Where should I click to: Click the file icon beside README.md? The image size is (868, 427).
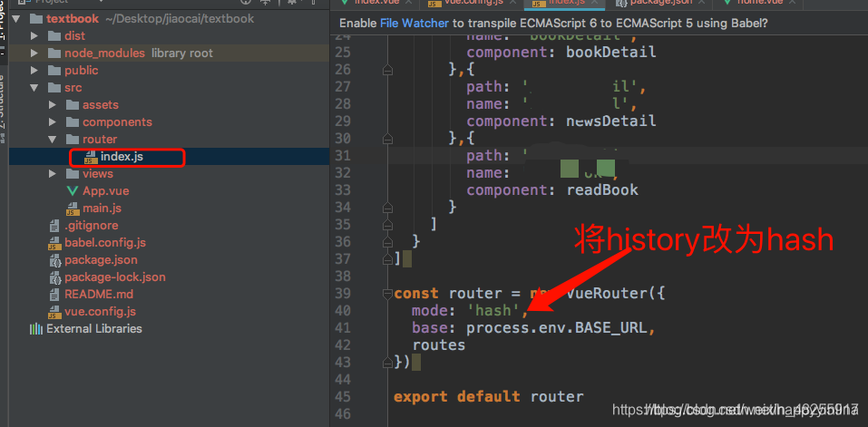pyautogui.click(x=54, y=295)
